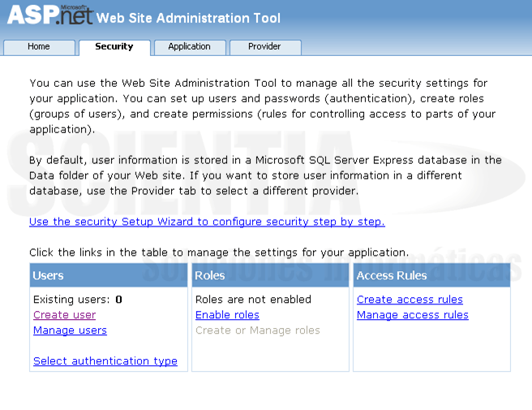The width and height of the screenshot is (532, 410).
Task: Open the Create access rules link
Action: pos(410,300)
